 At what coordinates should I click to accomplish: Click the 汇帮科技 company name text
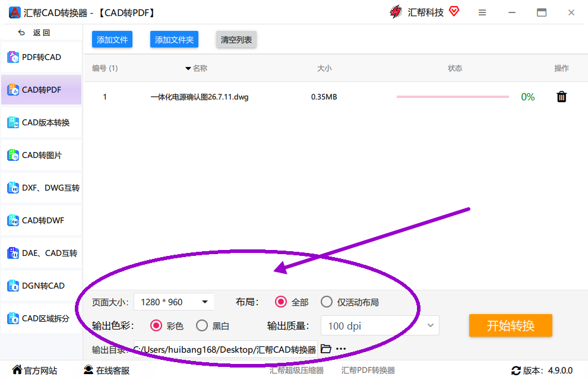tap(426, 12)
